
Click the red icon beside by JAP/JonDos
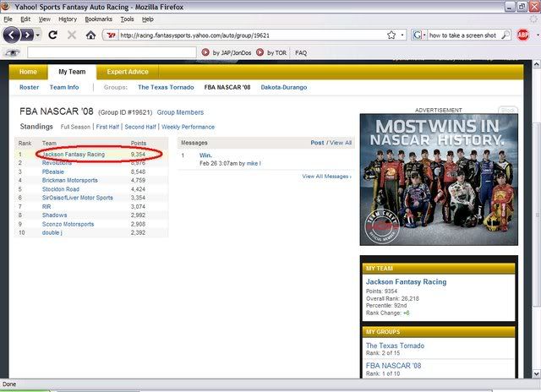click(205, 52)
